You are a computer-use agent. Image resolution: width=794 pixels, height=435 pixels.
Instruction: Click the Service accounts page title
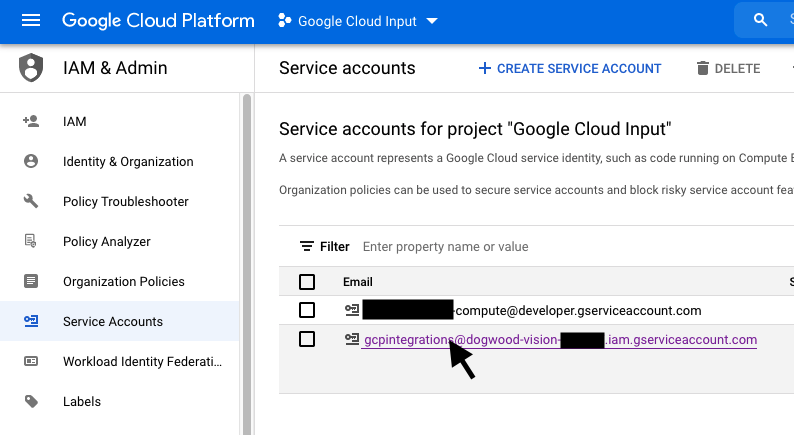347,68
